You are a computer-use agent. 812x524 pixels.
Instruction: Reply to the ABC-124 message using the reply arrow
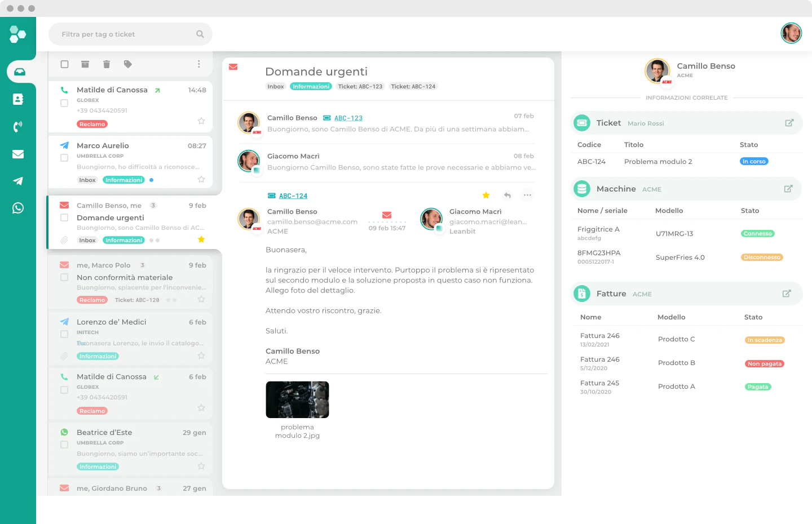(x=507, y=195)
